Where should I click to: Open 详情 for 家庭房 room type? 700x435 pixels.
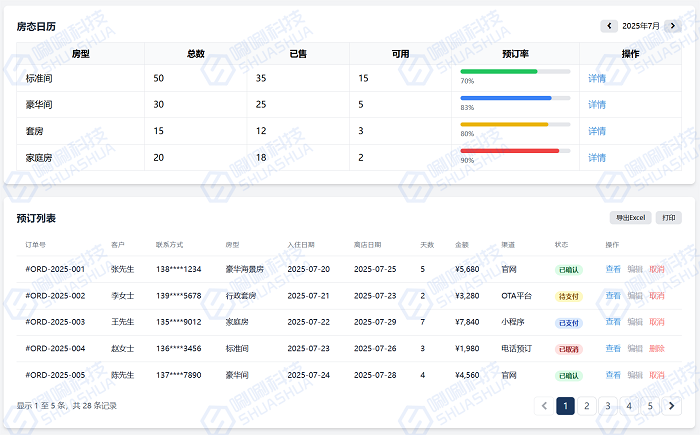pos(597,157)
